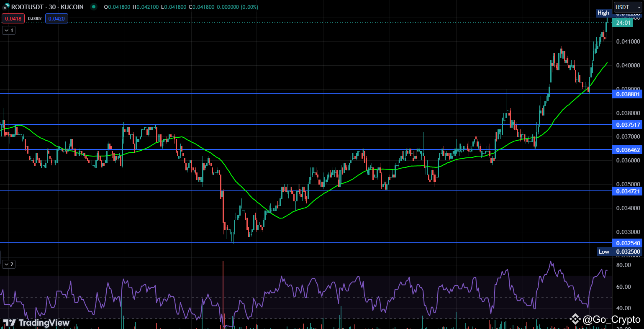Click the 0.040000 price scale label

(x=628, y=65)
